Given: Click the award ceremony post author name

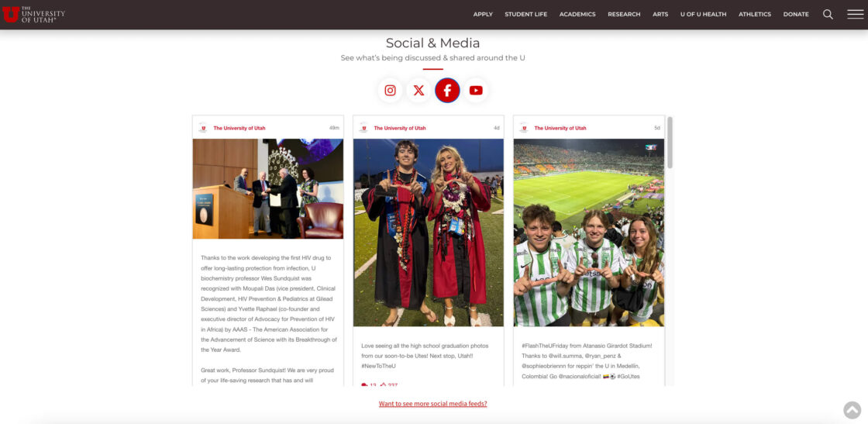Looking at the screenshot, I should [x=239, y=128].
